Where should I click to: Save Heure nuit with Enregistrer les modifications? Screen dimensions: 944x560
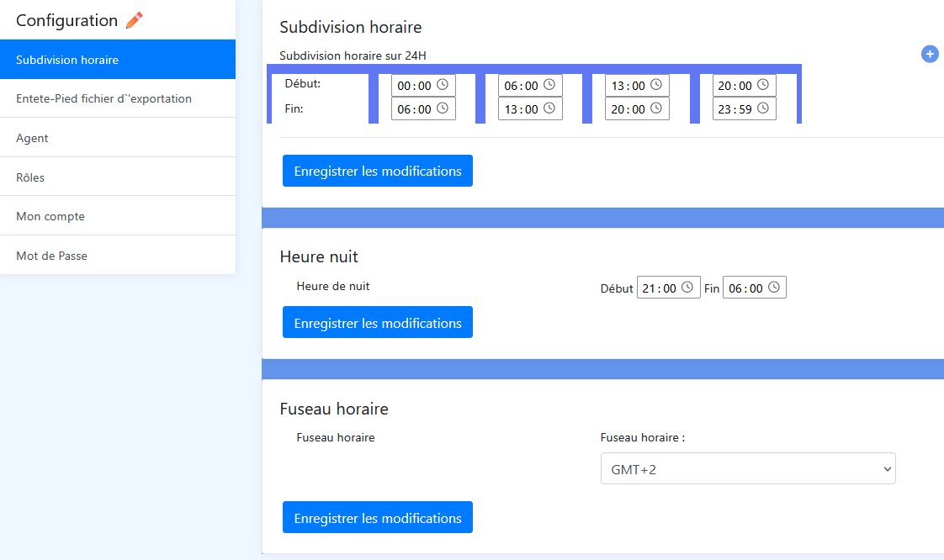click(378, 322)
